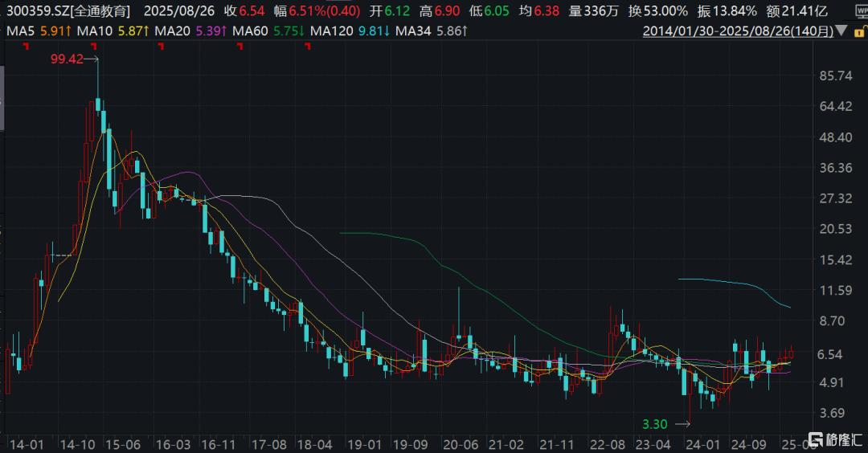Select the stock code 300359.SZ[全通教育]
Viewport: 868px width, 453px height.
[68, 11]
